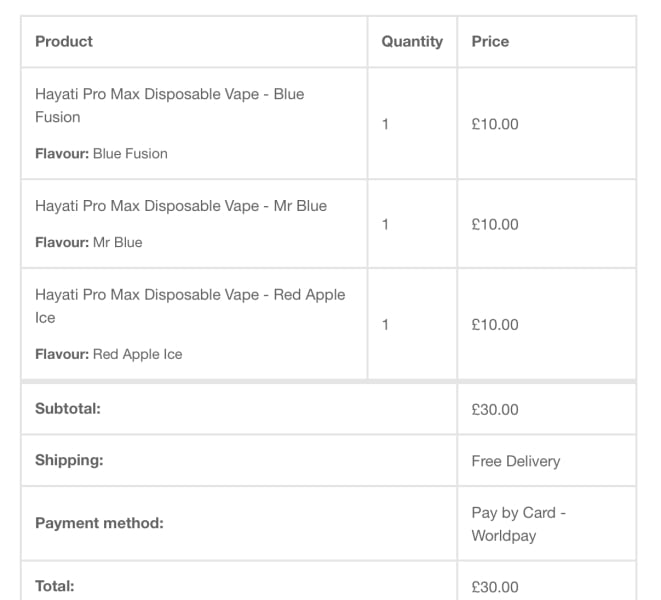Click the quantity for Blue Fusion vape
The image size is (661, 600).
tap(386, 125)
